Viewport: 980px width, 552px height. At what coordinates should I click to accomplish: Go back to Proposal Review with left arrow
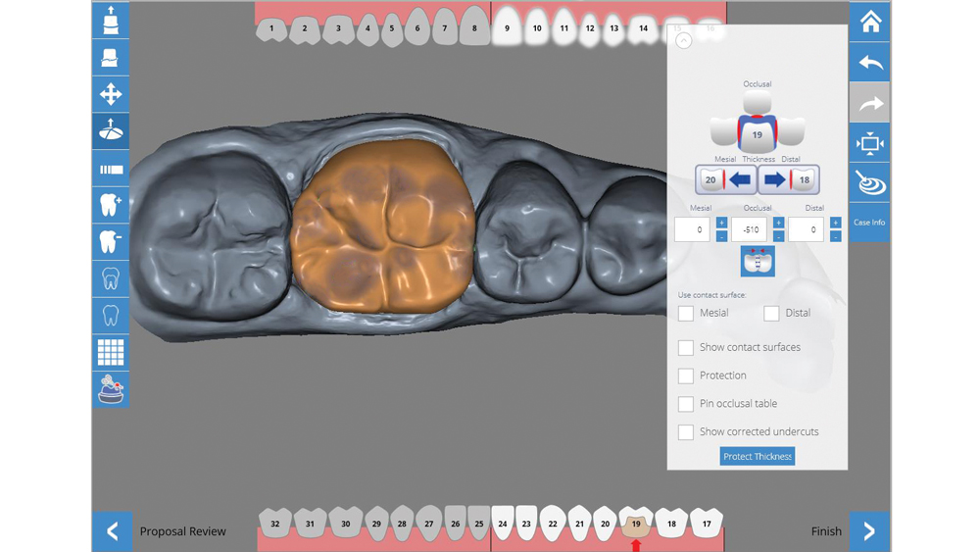coord(112,531)
